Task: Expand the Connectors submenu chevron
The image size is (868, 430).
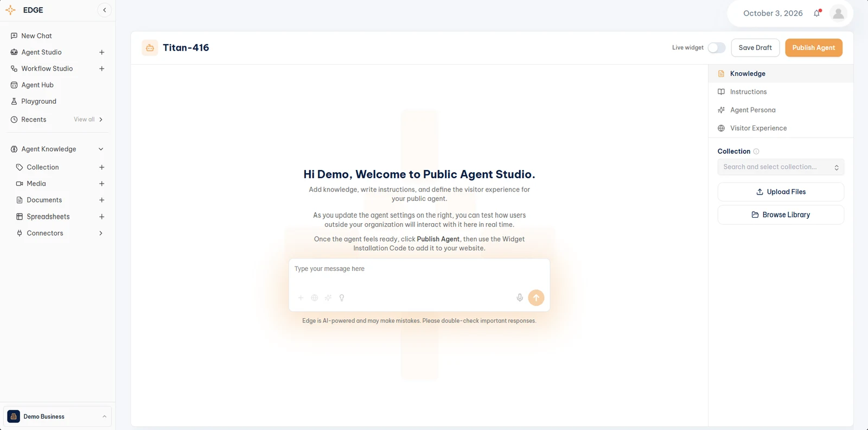Action: [101, 233]
